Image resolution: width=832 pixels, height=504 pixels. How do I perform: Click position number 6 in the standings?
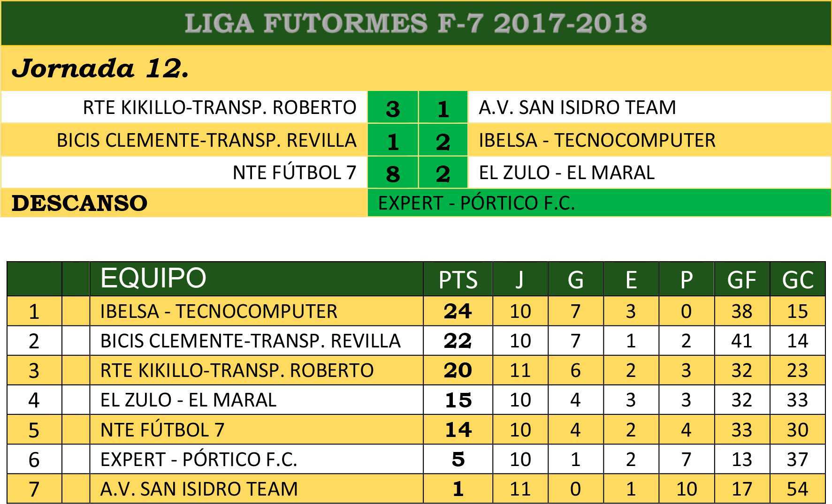[x=34, y=459]
